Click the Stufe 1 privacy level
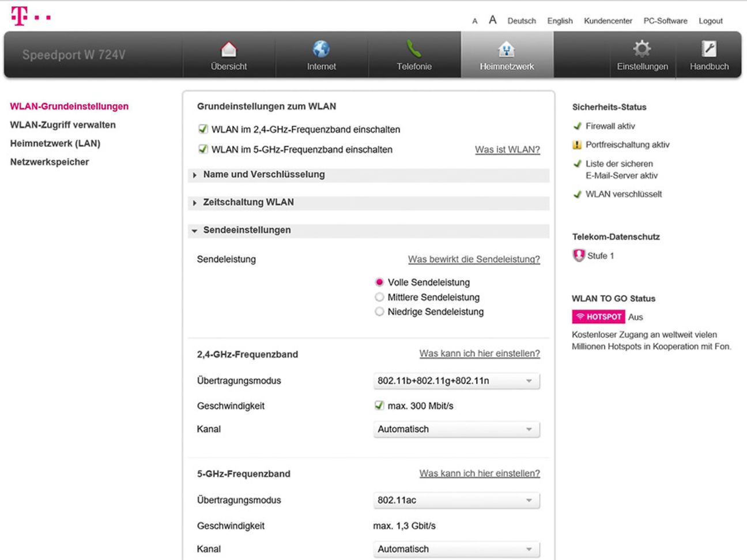This screenshot has height=560, width=747. pos(601,256)
